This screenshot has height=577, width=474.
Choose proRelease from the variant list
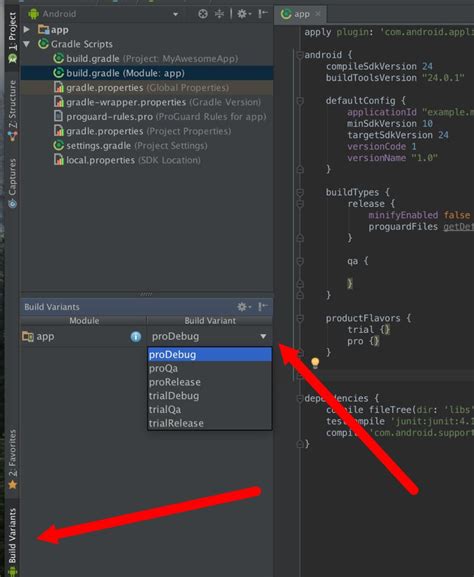pyautogui.click(x=209, y=382)
